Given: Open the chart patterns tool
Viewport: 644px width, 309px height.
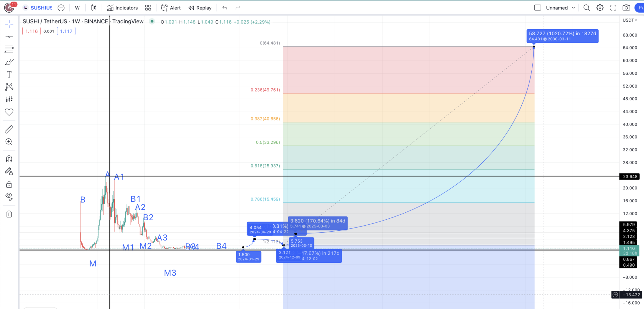Looking at the screenshot, I should point(9,87).
